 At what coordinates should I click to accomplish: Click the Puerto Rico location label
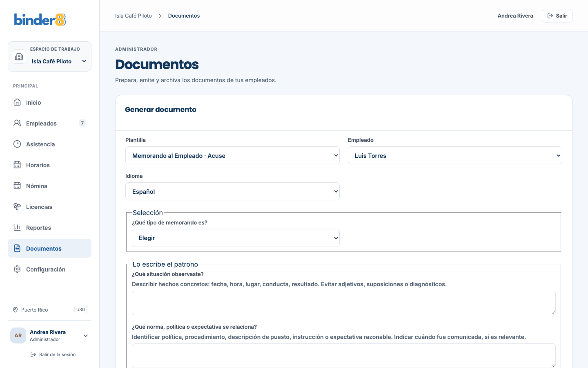pyautogui.click(x=35, y=310)
